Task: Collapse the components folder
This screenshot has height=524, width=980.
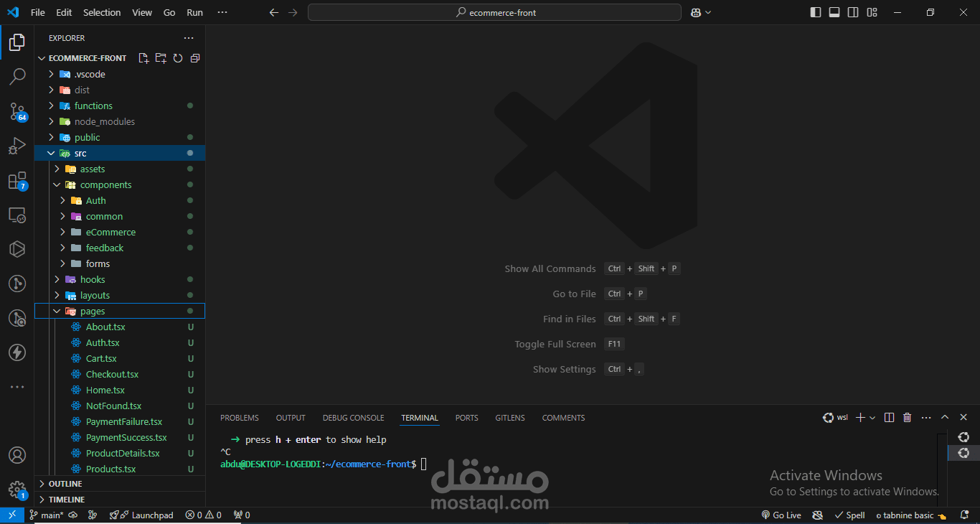Action: pos(120,184)
